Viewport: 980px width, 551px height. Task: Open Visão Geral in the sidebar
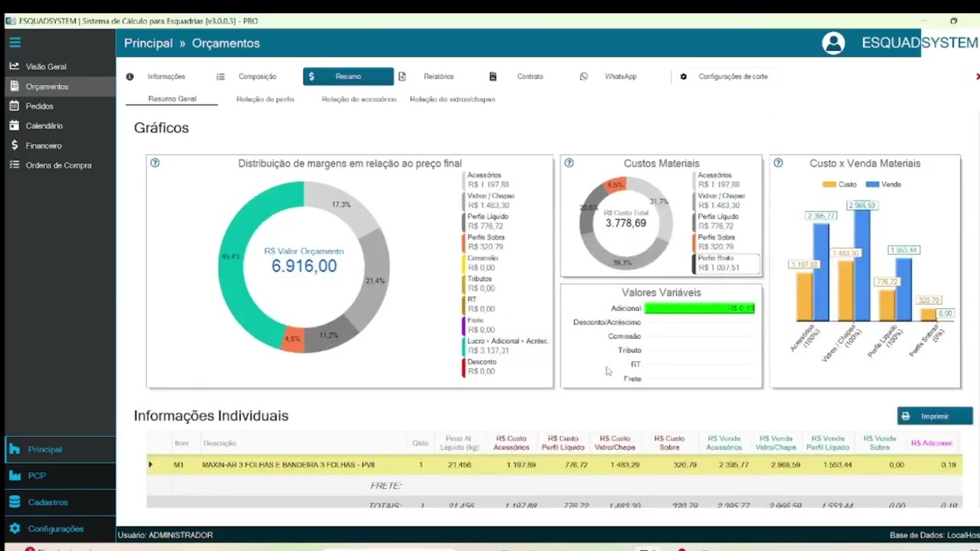coord(46,67)
